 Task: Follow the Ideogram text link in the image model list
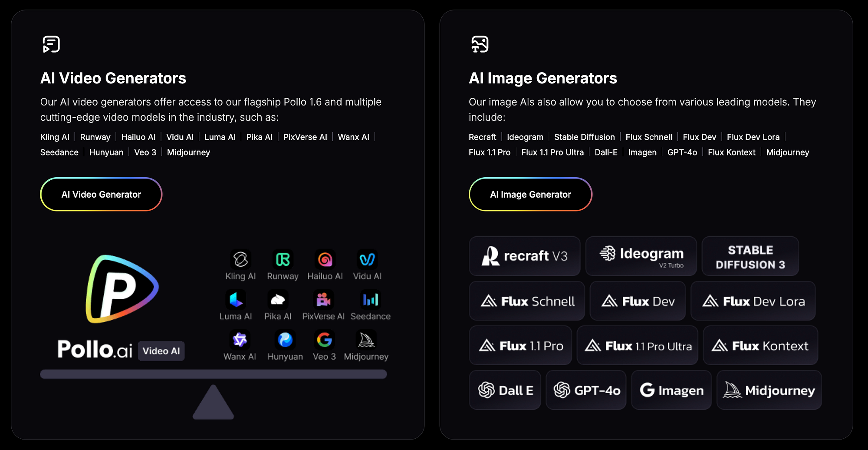click(x=525, y=137)
